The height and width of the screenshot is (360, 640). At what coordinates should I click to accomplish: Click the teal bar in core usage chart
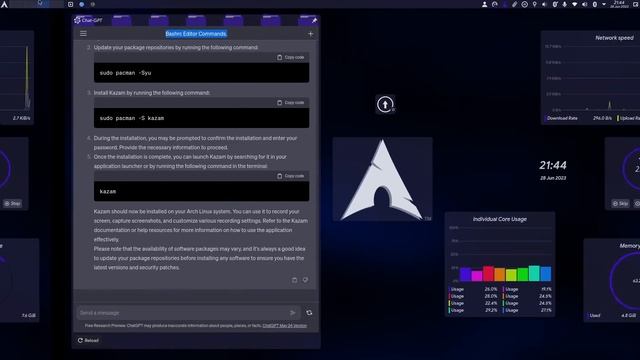click(534, 273)
